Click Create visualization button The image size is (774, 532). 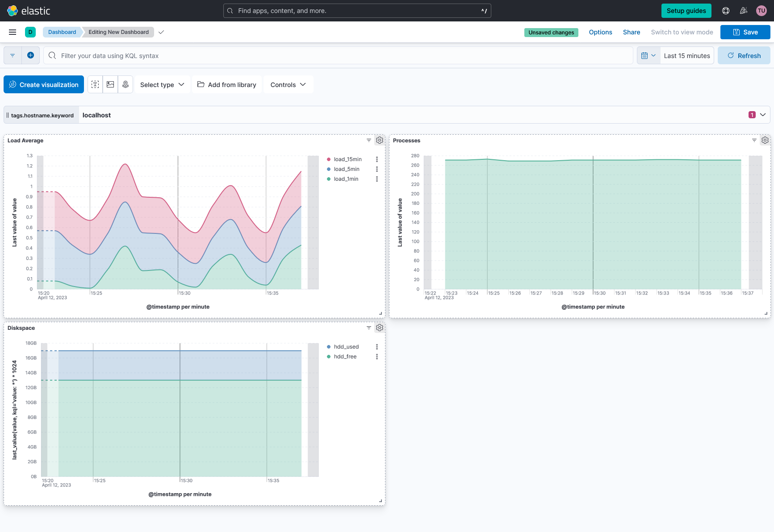coord(44,84)
